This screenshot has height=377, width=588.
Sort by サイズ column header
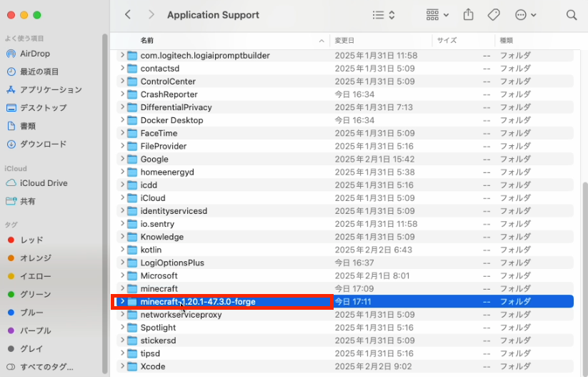[x=447, y=41]
